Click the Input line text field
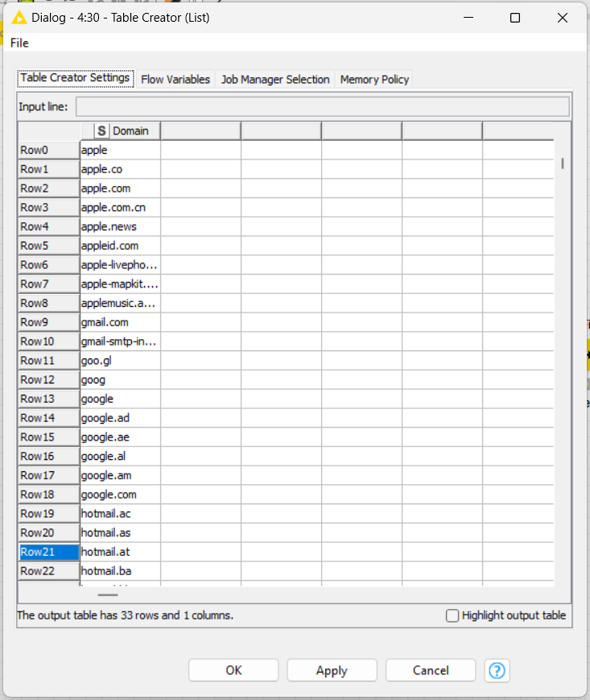 (x=322, y=107)
